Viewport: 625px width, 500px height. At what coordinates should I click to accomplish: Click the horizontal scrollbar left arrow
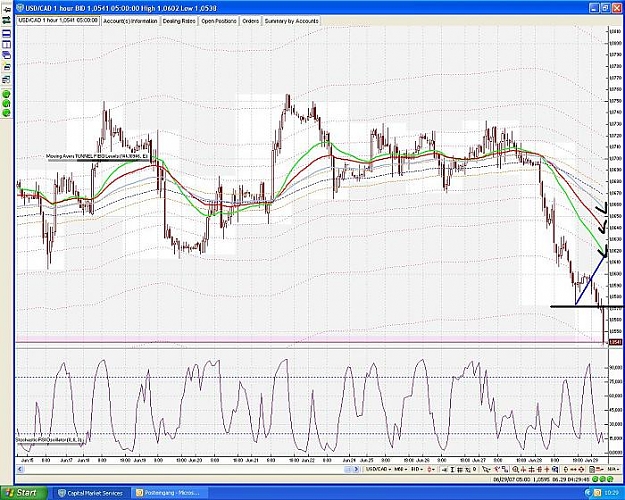(19, 470)
